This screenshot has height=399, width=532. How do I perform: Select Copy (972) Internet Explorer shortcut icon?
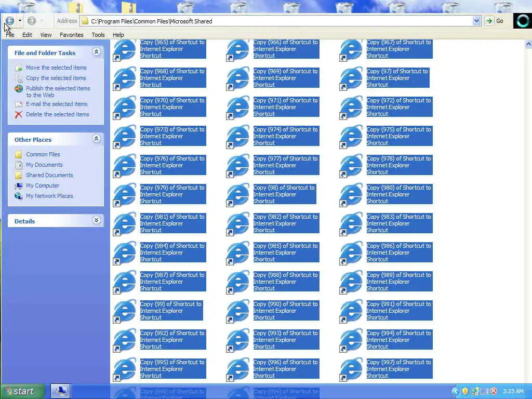351,108
